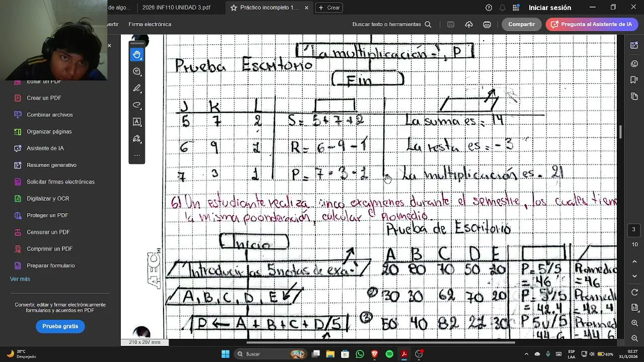Open Spotify from the taskbar
The height and width of the screenshot is (362, 644).
click(389, 354)
